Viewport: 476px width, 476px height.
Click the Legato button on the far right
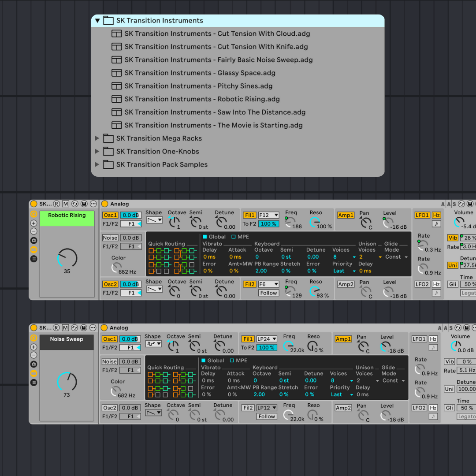click(466, 416)
